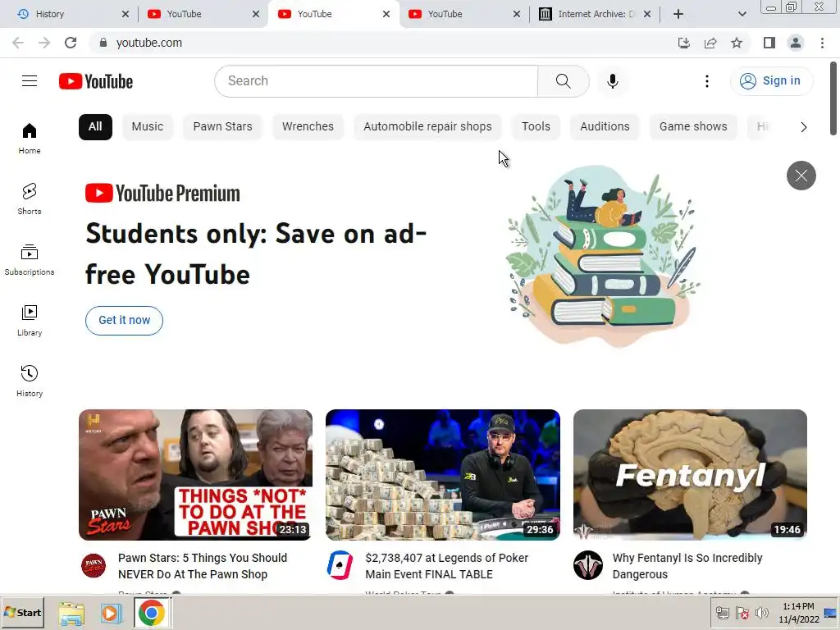Go to Home in the sidebar
The height and width of the screenshot is (630, 840).
click(x=30, y=138)
